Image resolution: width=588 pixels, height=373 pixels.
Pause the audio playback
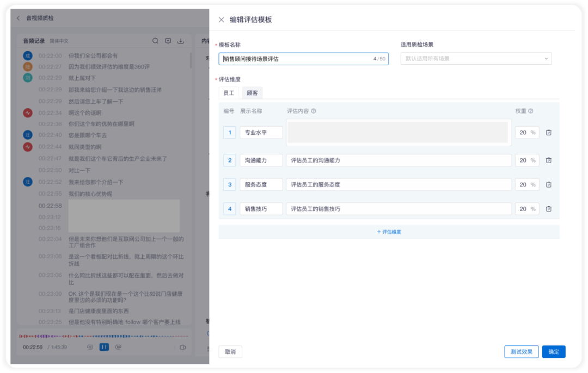pos(104,347)
